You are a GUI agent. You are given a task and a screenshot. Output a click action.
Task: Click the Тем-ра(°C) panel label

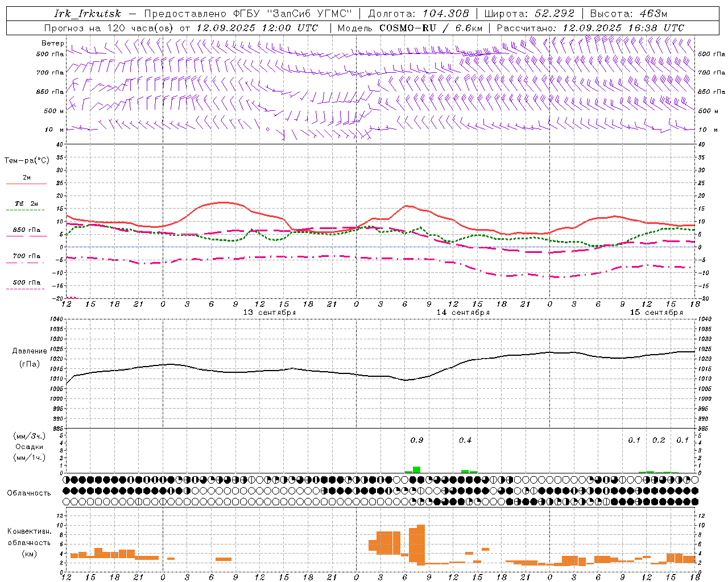(x=27, y=161)
